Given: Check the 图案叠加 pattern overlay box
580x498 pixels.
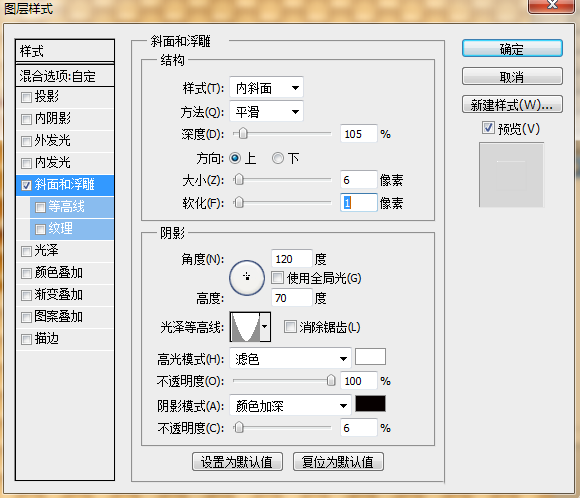Looking at the screenshot, I should pyautogui.click(x=26, y=317).
